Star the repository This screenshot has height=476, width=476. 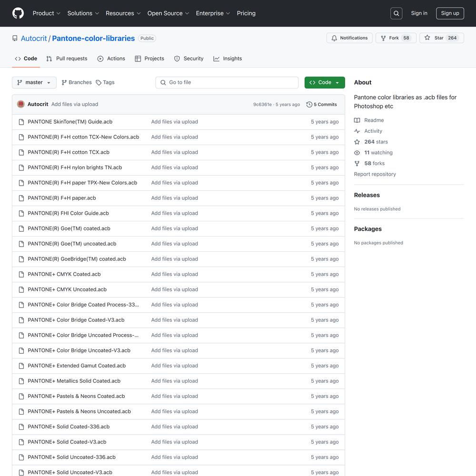coord(442,38)
